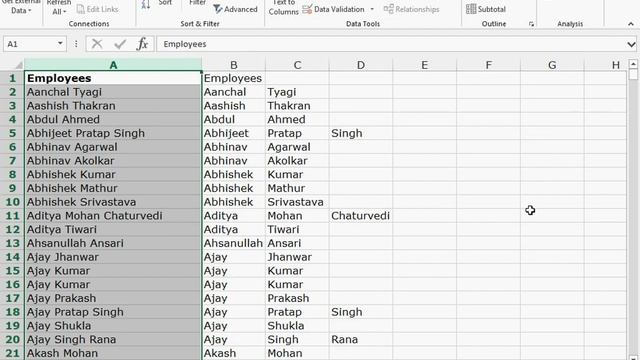Open the Text to Columns wizard
640x360 pixels.
click(x=283, y=7)
